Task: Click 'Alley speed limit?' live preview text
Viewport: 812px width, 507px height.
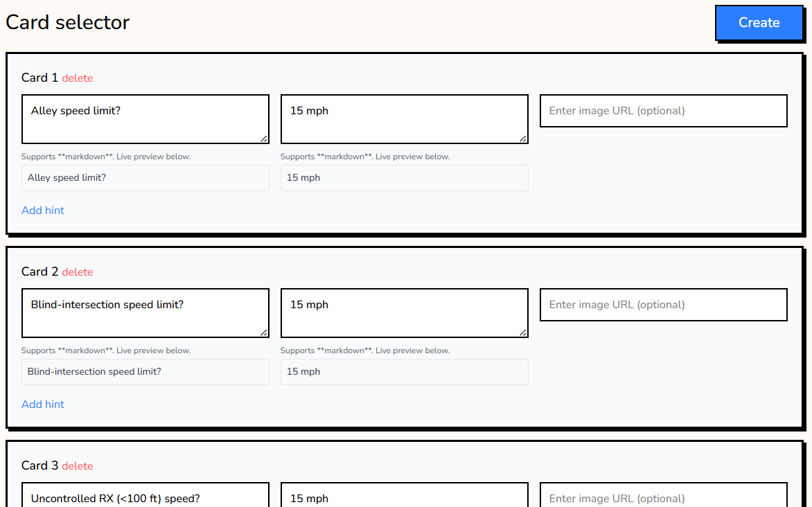Action: (x=67, y=177)
